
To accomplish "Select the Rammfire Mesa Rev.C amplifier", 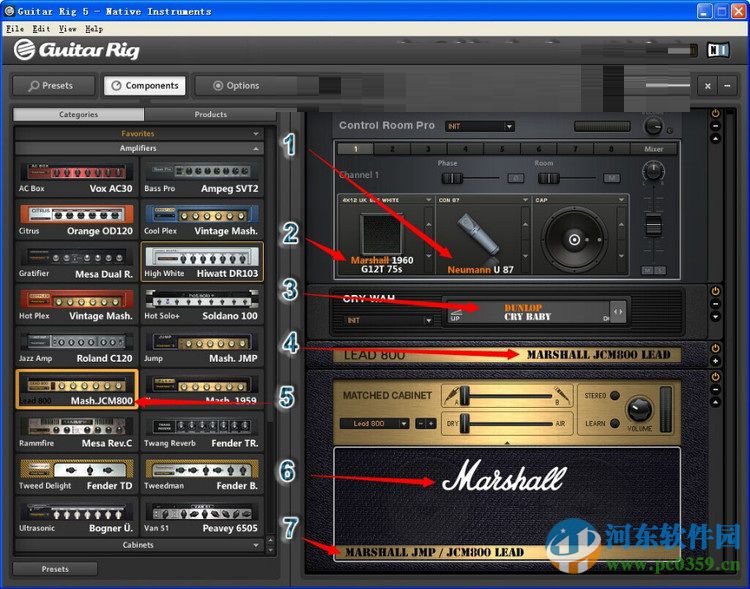I will tap(77, 431).
